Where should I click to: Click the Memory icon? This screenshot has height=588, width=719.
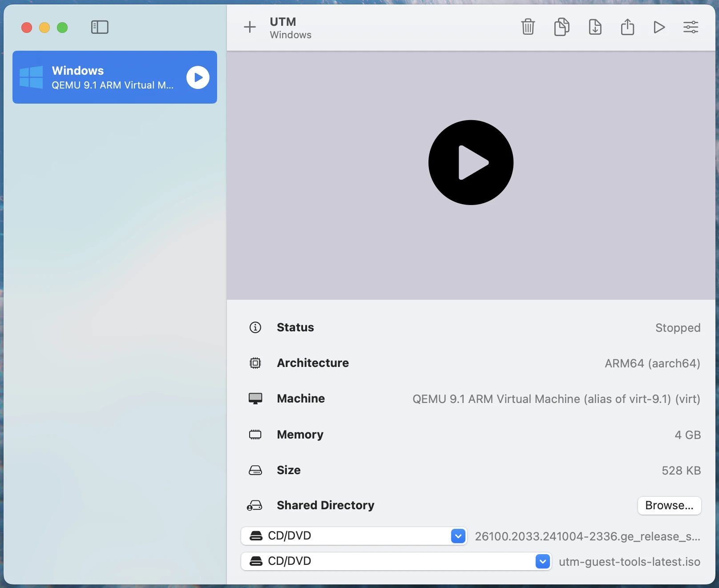click(255, 435)
